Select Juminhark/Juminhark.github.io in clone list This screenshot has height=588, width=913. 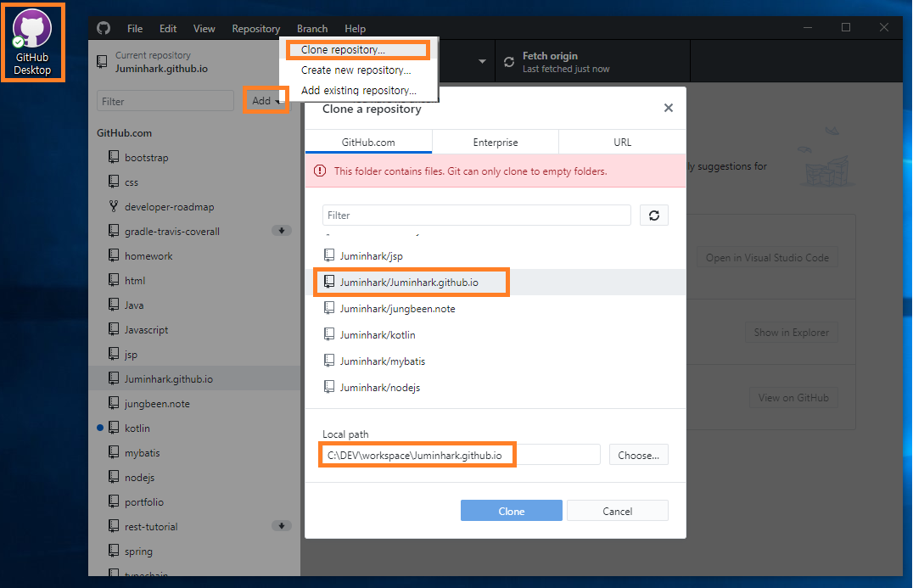[x=496, y=282]
